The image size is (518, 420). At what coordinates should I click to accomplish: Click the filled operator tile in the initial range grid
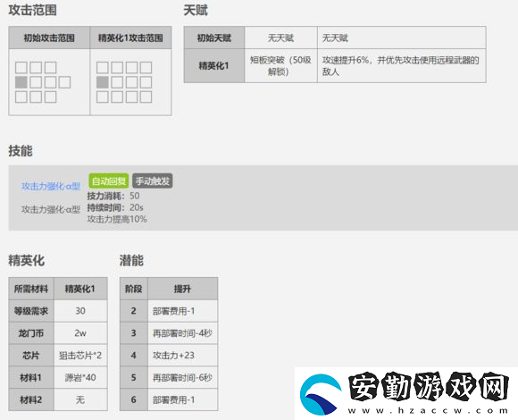coord(21,82)
